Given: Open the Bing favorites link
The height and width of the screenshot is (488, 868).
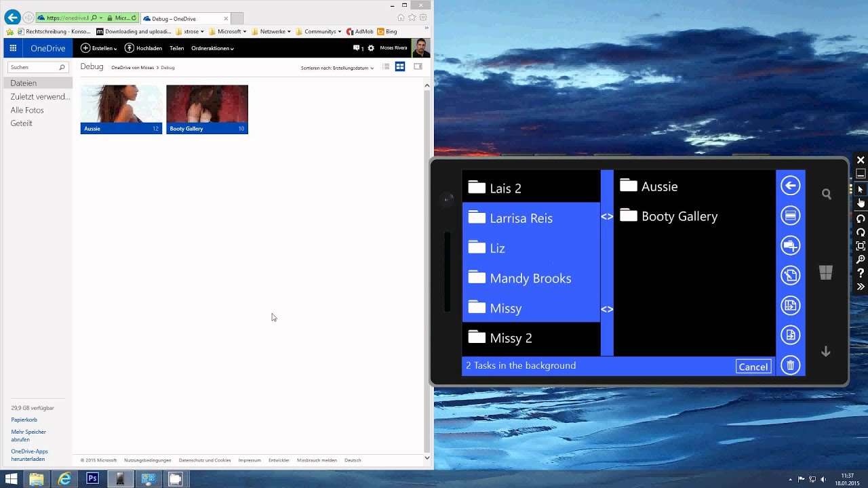Looking at the screenshot, I should click(387, 31).
